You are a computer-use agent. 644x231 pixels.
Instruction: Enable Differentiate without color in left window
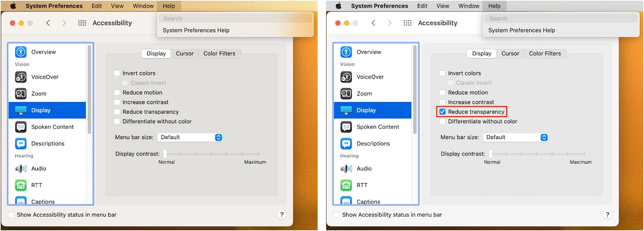(x=117, y=122)
